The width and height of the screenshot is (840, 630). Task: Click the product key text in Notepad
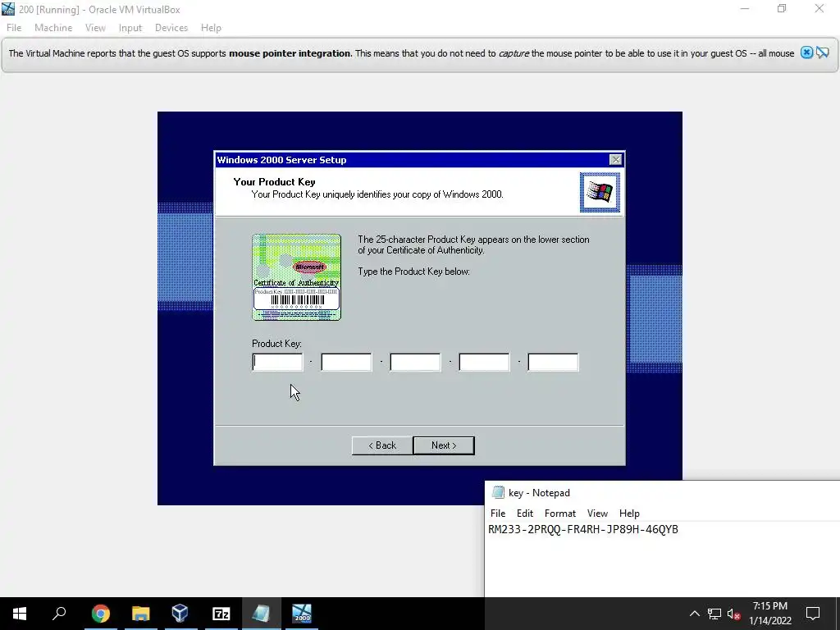coord(583,529)
